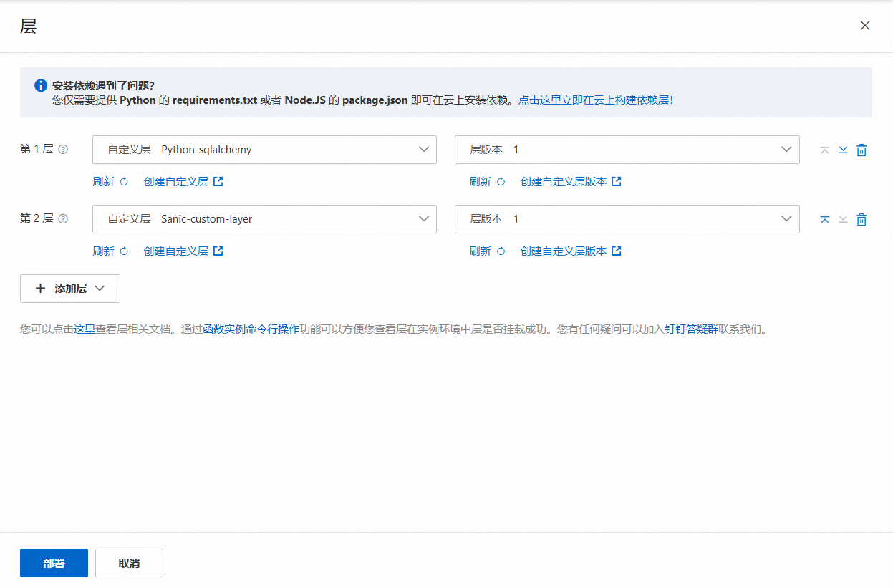Open the layer 2 层版本 dropdown

627,219
